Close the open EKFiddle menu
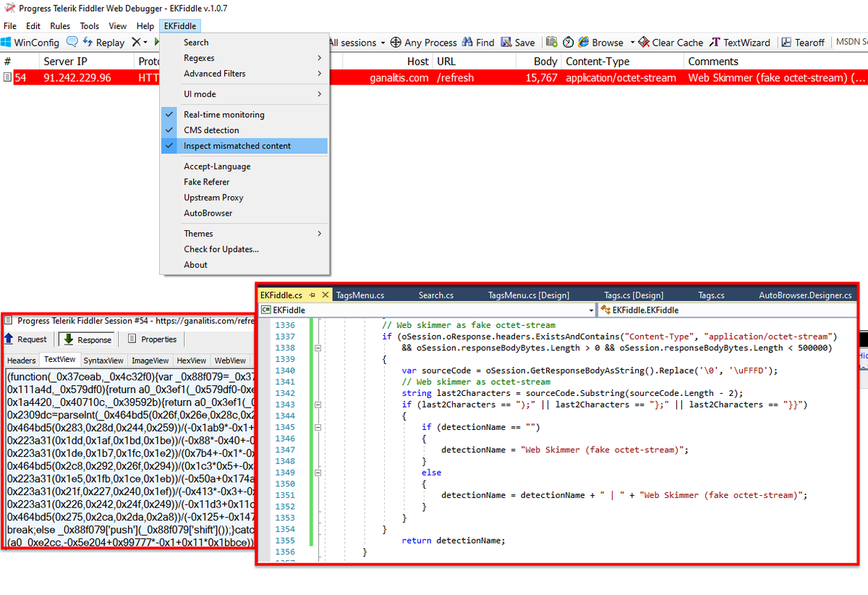 pyautogui.click(x=179, y=26)
